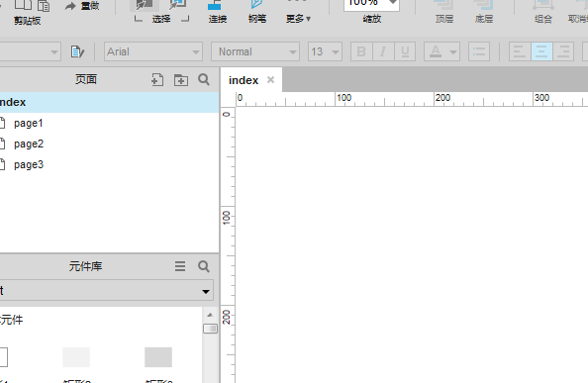
Task: Click the add folder icon in 页面 panel
Action: (x=181, y=80)
